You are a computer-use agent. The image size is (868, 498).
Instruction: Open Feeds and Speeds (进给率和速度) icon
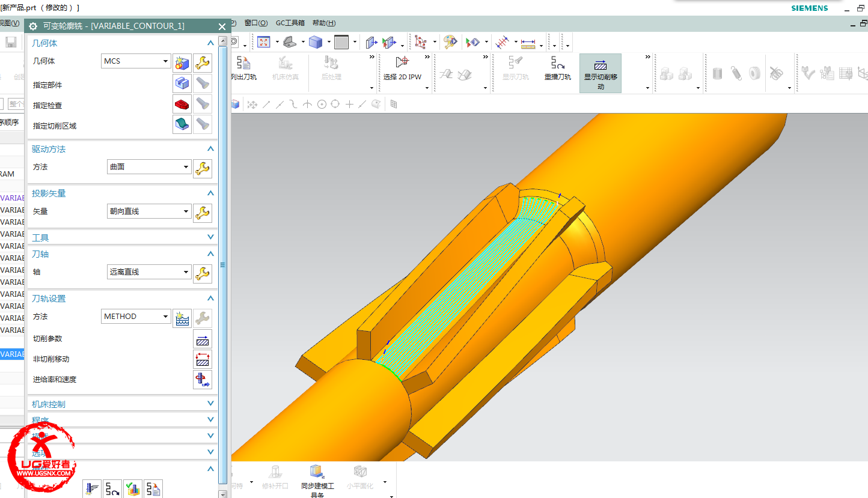(203, 380)
